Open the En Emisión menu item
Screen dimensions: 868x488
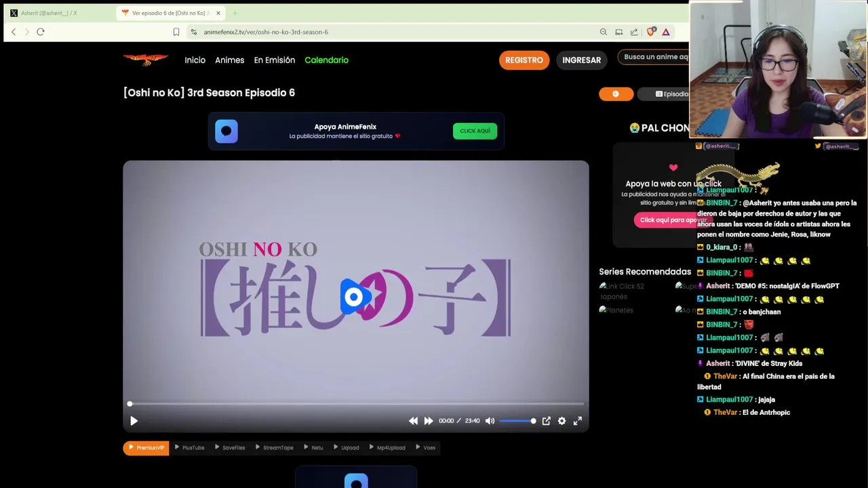(274, 60)
